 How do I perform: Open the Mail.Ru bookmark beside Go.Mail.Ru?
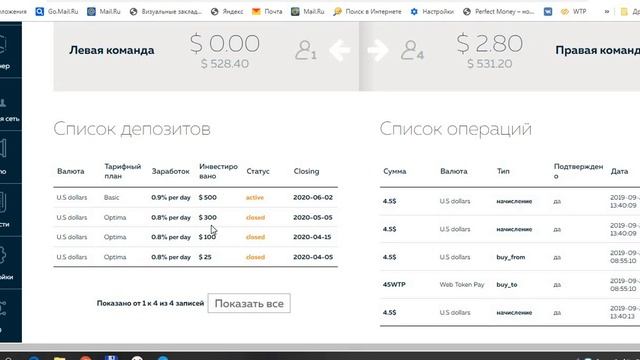click(x=104, y=11)
